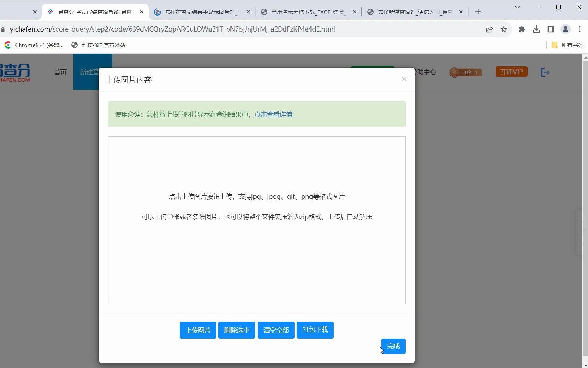The height and width of the screenshot is (368, 588).
Task: Close the 易查分 active tab
Action: coord(141,12)
